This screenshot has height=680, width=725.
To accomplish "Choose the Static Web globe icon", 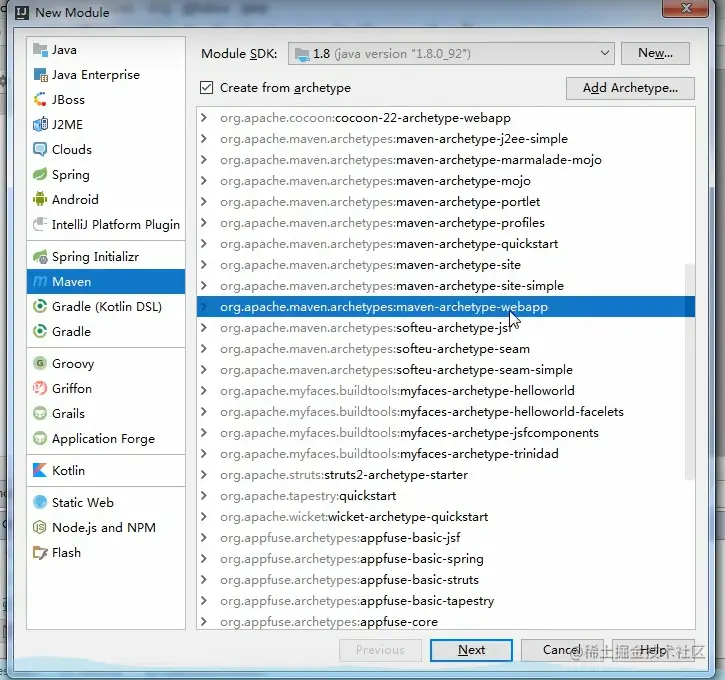I will 40,502.
